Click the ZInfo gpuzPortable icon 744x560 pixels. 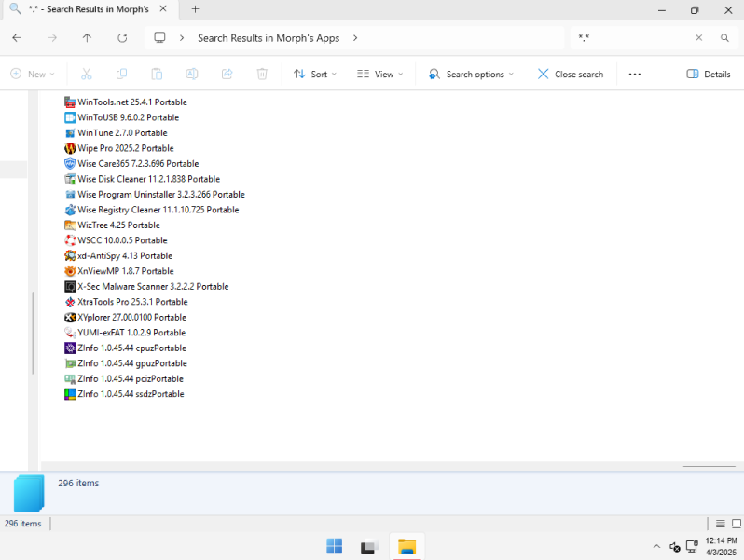(70, 363)
